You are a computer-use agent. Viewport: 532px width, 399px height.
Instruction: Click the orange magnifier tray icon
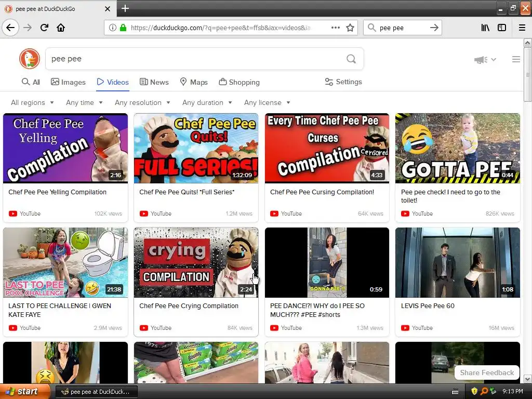(x=484, y=391)
